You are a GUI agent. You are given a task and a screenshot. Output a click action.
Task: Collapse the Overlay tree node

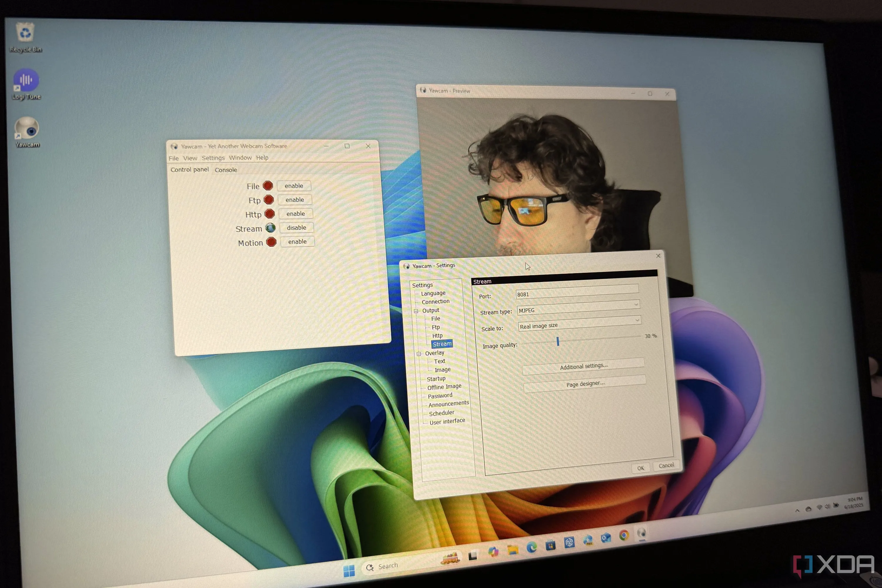(x=419, y=354)
